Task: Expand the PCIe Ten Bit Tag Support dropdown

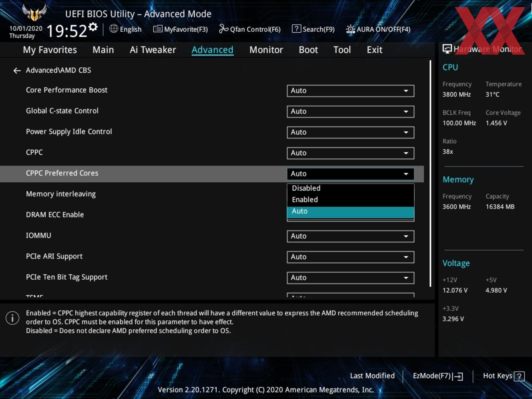Action: 350,278
